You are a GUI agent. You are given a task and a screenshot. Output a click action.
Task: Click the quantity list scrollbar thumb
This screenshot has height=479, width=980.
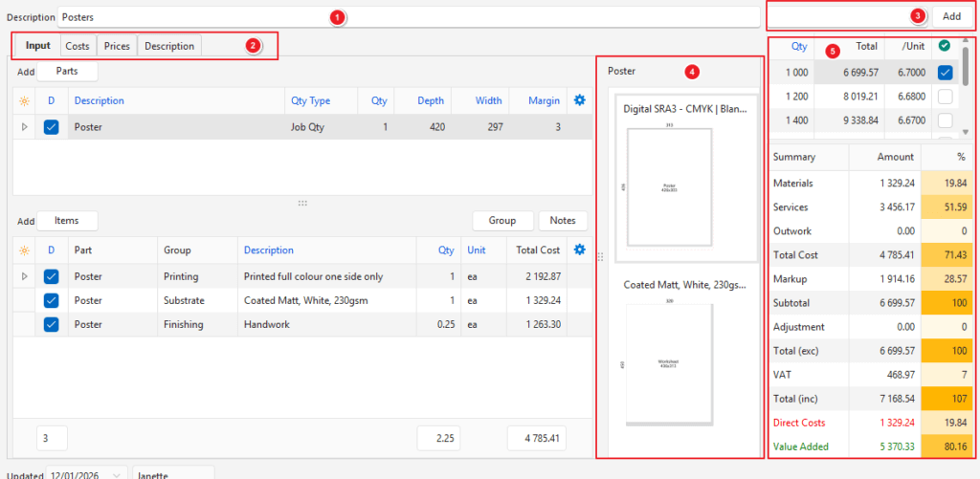(966, 67)
